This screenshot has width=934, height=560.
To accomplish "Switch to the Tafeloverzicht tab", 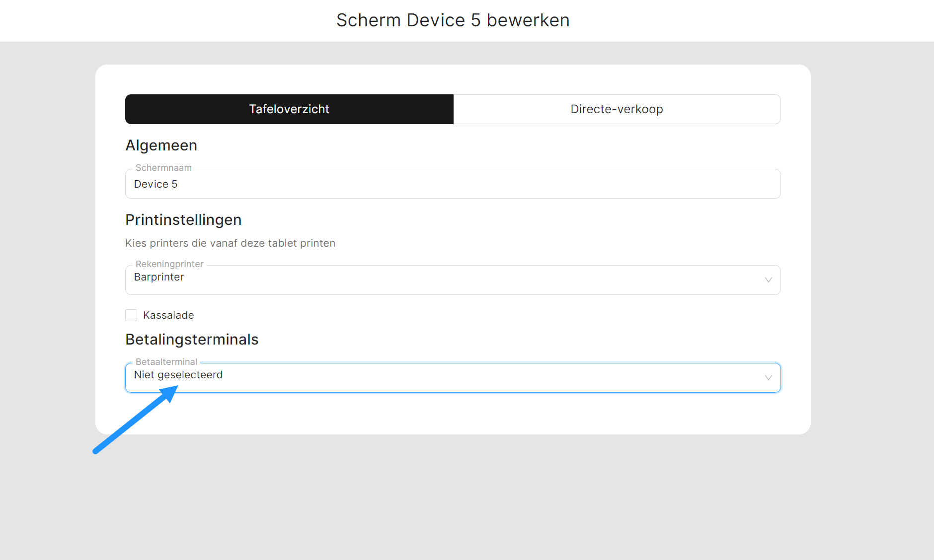I will pyautogui.click(x=289, y=109).
